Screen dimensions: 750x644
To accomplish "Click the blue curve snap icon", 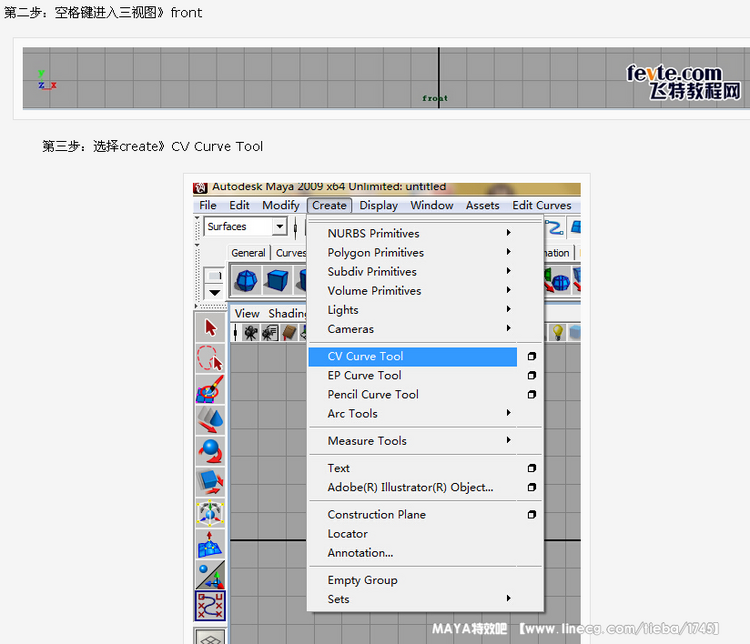I will pos(554,227).
